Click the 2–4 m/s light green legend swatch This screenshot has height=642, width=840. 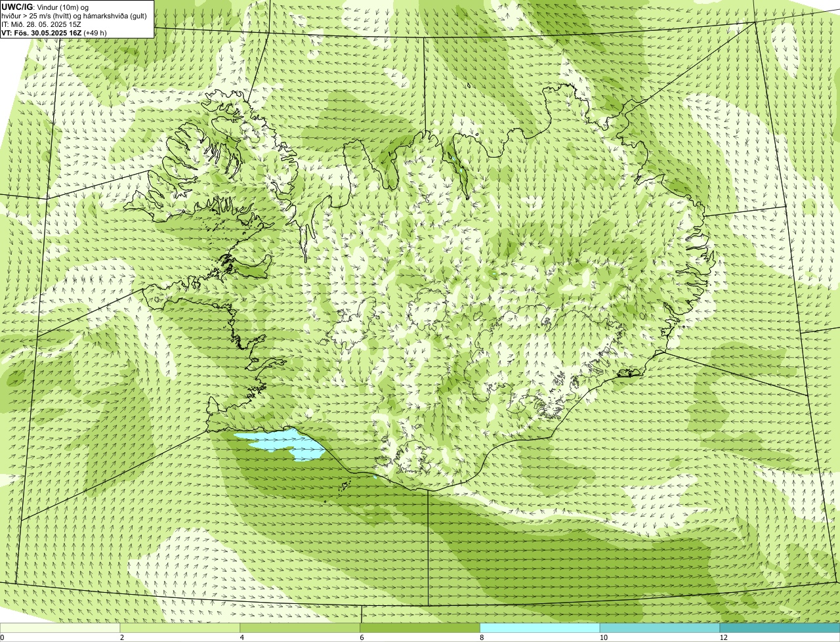pyautogui.click(x=180, y=628)
